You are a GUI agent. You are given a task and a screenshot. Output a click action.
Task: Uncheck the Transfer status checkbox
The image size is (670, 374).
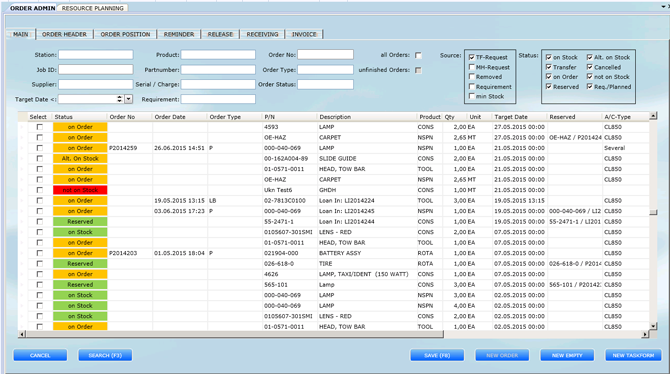click(x=549, y=67)
